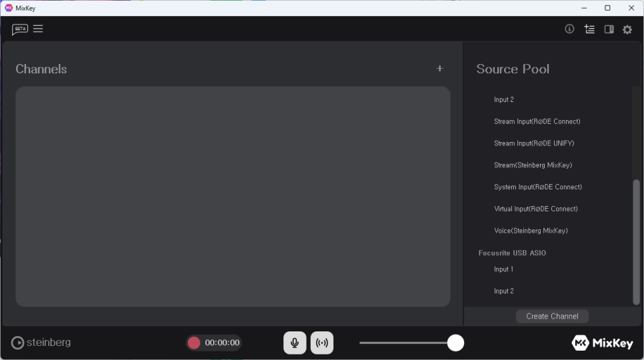Open the beta feedback speech bubble icon
The image size is (644, 360).
[x=20, y=29]
